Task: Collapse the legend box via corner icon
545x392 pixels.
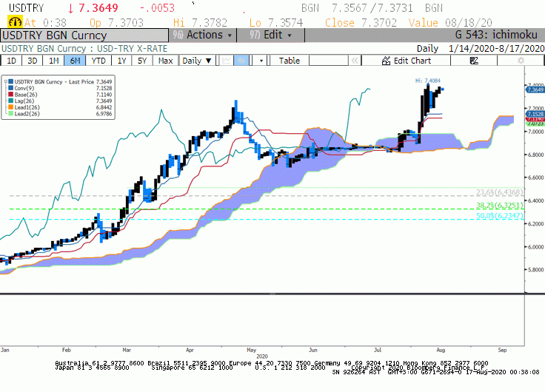Action: coord(5,81)
